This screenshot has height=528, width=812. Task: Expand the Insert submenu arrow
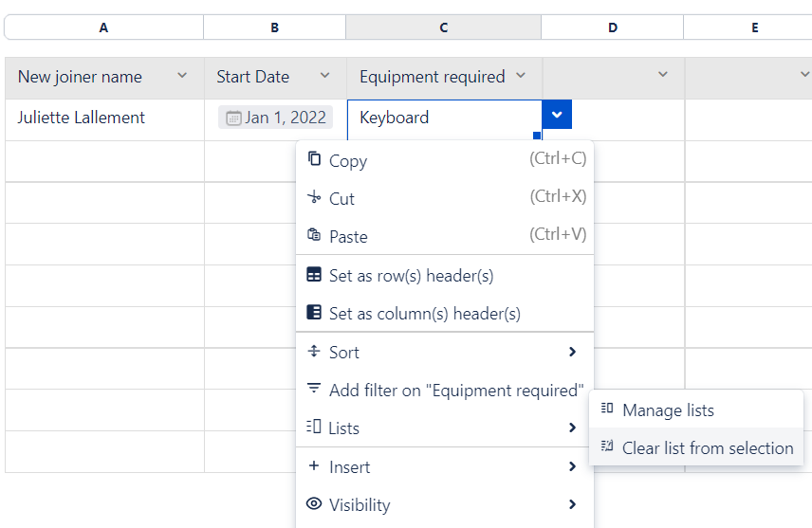pos(572,466)
